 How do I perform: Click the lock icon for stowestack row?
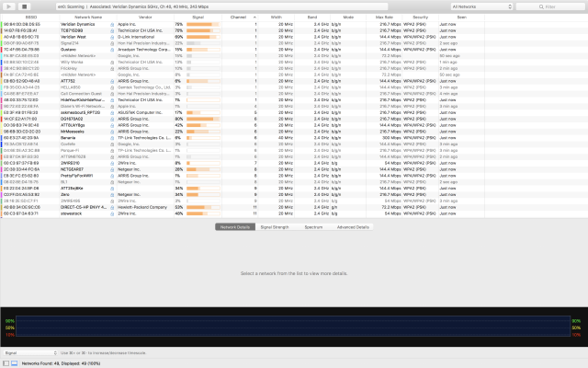(112, 213)
